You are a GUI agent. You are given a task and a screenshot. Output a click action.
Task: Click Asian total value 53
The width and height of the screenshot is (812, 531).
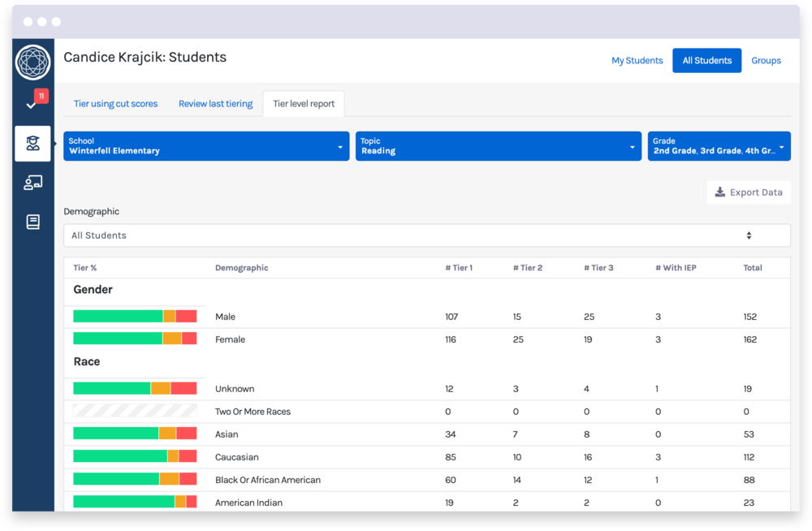click(749, 434)
